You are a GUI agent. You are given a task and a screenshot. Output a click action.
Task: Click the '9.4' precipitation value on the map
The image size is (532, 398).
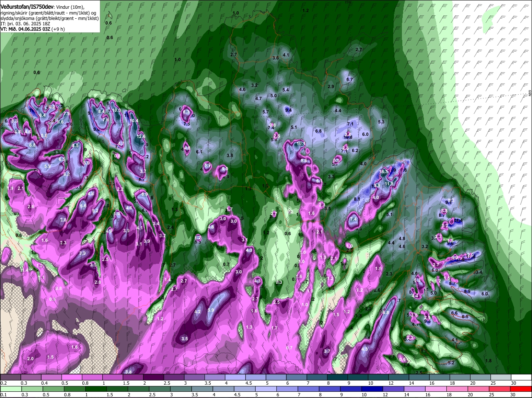point(289,110)
